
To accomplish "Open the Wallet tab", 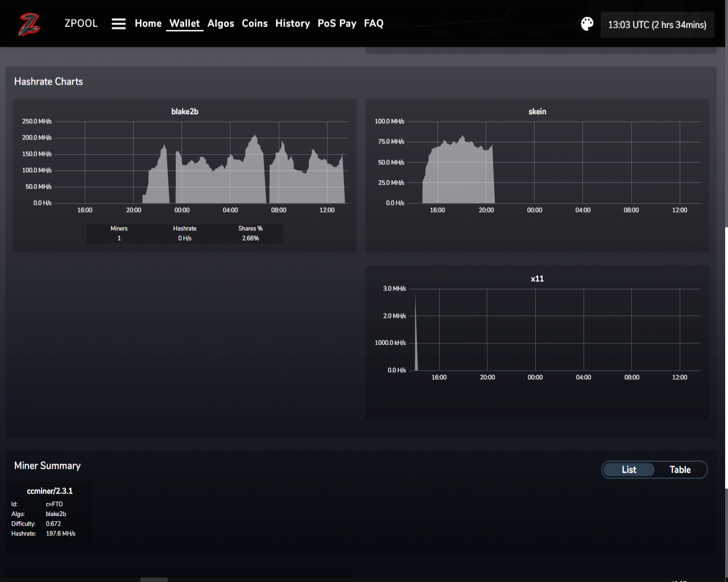I will 185,23.
